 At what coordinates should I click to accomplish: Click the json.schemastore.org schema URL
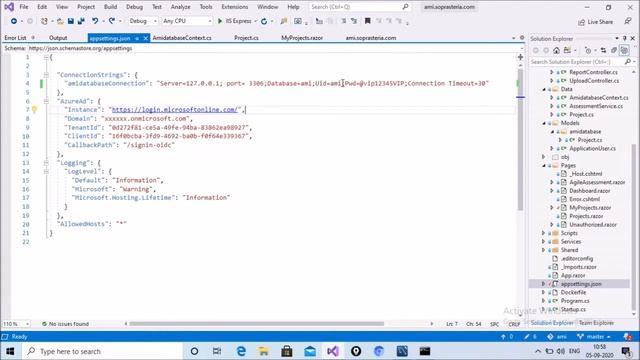(x=80, y=48)
